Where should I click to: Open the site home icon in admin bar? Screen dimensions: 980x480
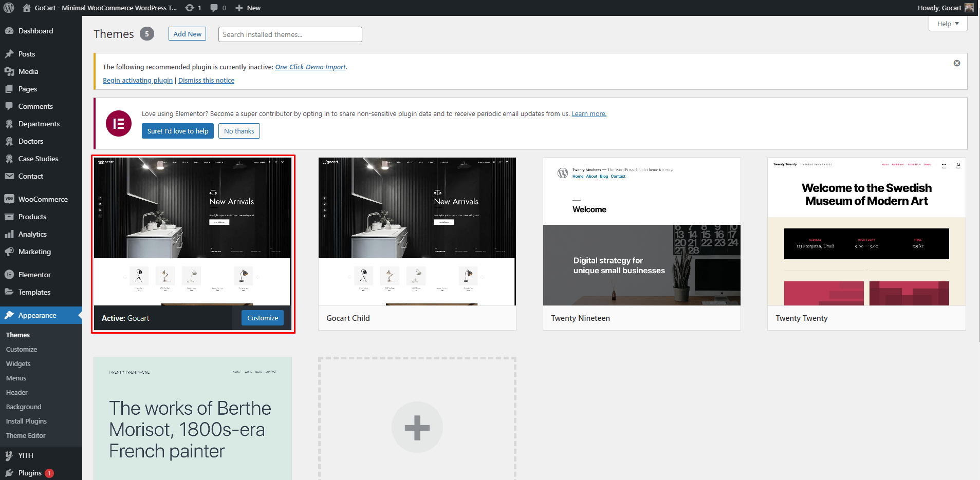pos(27,8)
